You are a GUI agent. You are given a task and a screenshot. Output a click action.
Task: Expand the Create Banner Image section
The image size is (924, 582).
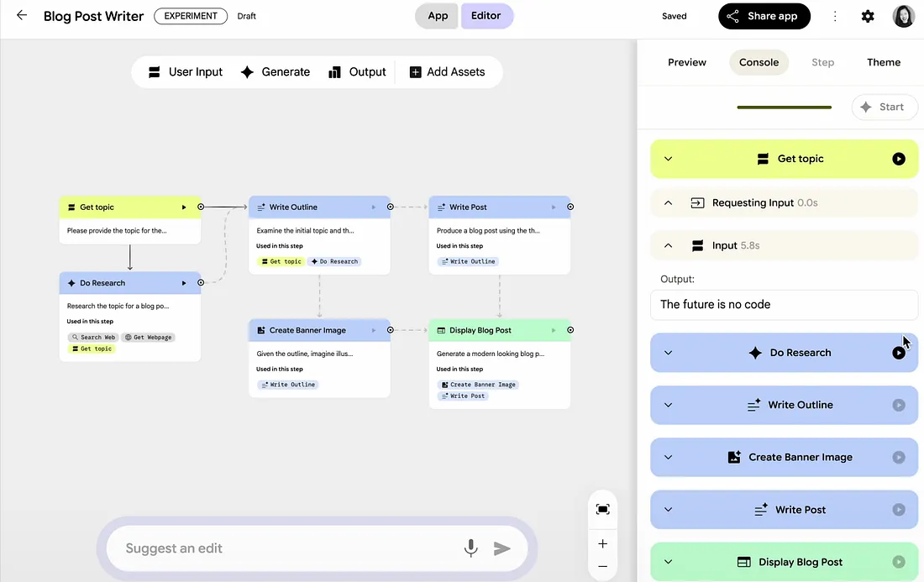coord(669,458)
